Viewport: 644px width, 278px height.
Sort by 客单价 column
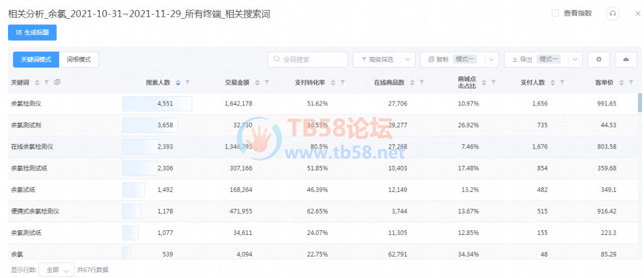(621, 83)
